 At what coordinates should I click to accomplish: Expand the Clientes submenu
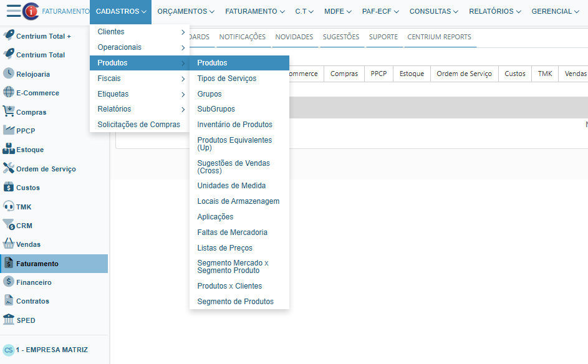(x=183, y=32)
